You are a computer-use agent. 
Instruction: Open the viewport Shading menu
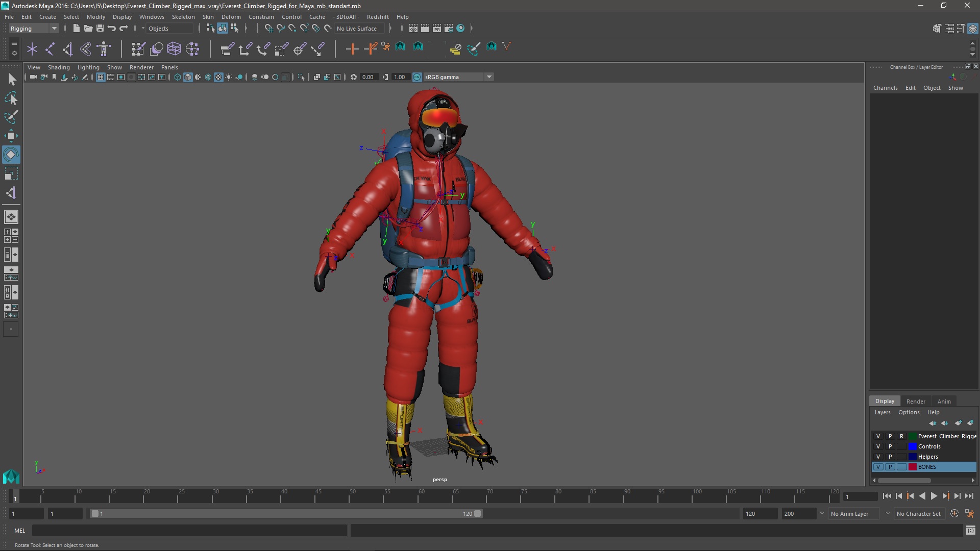tap(59, 67)
